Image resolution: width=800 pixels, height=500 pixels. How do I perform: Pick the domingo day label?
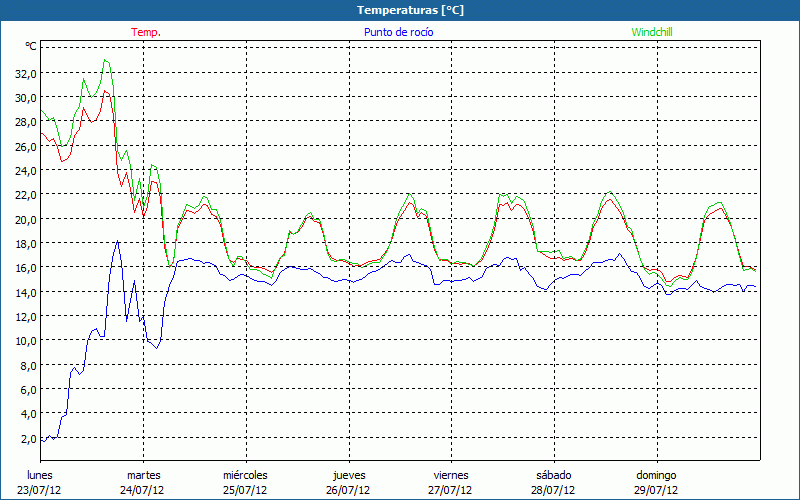pyautogui.click(x=656, y=474)
